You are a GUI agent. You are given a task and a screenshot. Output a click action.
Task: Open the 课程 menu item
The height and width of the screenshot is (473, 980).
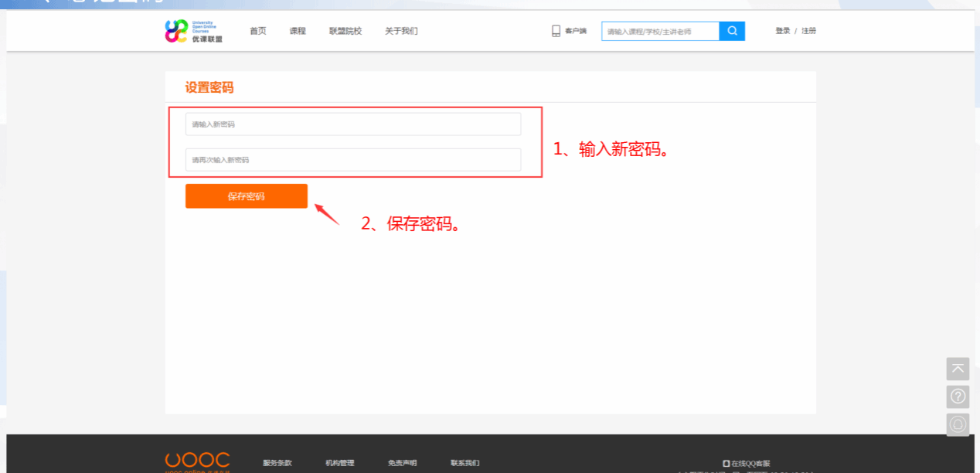click(298, 31)
